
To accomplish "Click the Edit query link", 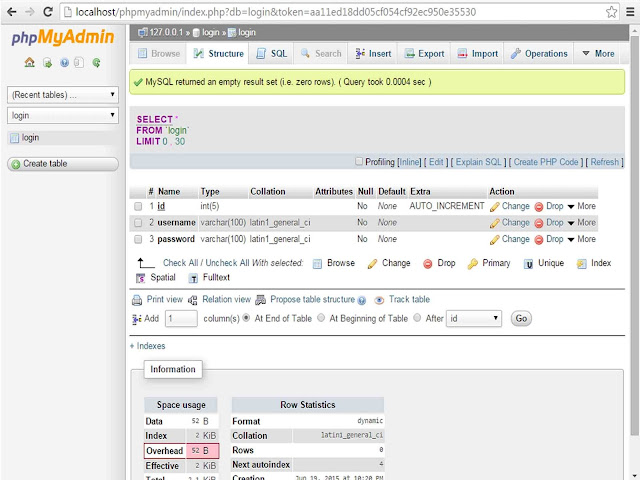I will click(x=436, y=162).
